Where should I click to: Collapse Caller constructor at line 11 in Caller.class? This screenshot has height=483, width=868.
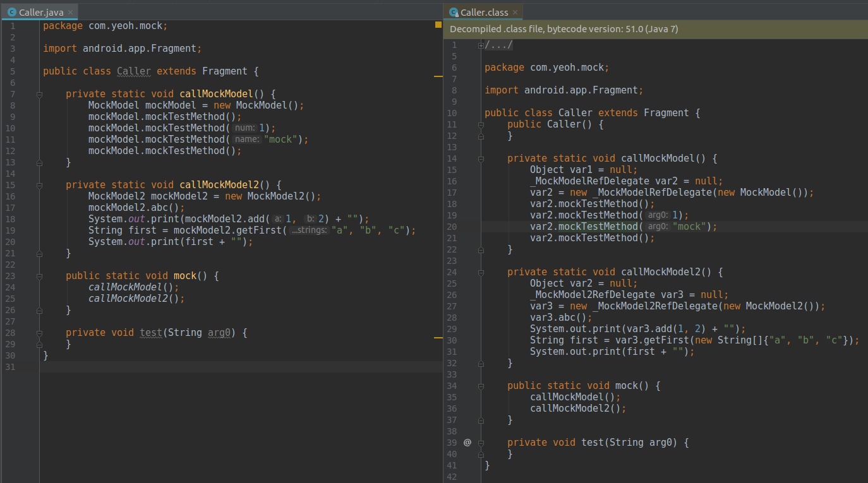point(481,124)
